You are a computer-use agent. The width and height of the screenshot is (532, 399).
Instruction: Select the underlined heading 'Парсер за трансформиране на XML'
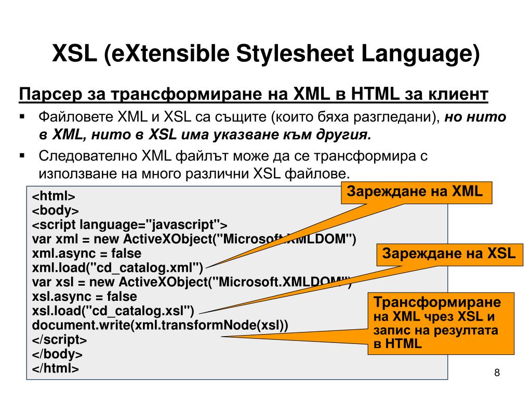point(254,94)
